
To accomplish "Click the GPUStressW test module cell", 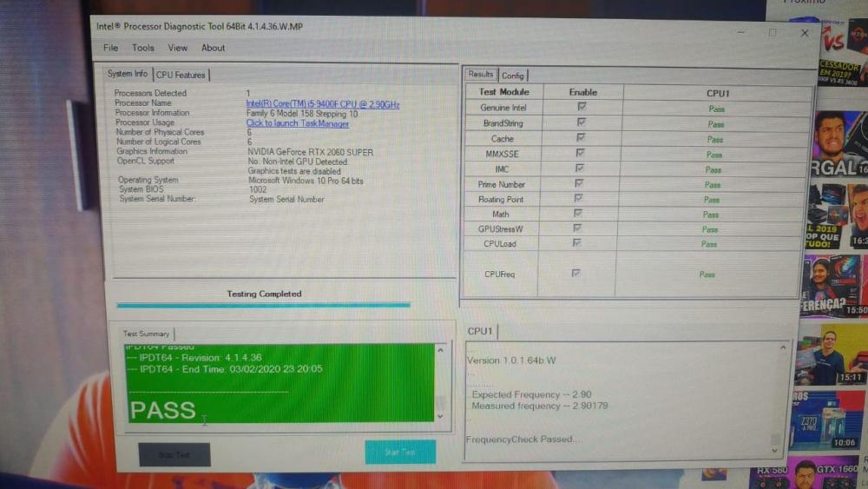I will [x=501, y=228].
